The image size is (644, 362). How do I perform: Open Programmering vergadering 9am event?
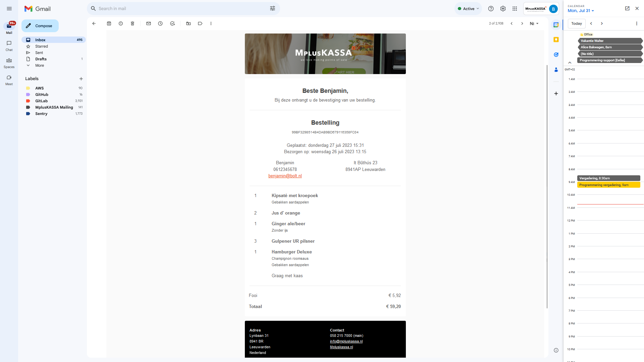coord(608,185)
